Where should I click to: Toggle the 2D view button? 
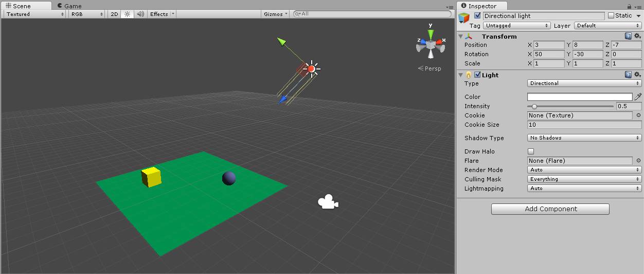tap(114, 14)
